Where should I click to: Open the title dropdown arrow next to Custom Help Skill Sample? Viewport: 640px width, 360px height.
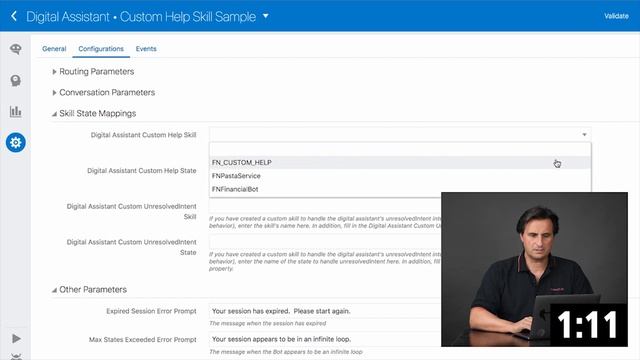(266, 16)
